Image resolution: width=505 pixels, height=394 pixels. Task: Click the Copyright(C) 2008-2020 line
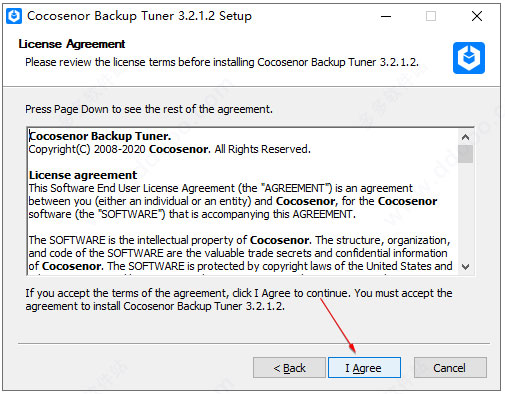point(169,149)
